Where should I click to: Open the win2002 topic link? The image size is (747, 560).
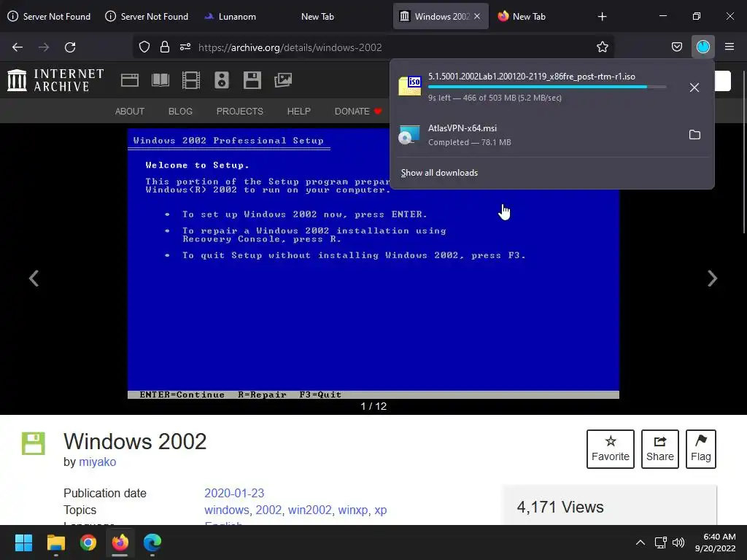[309, 510]
